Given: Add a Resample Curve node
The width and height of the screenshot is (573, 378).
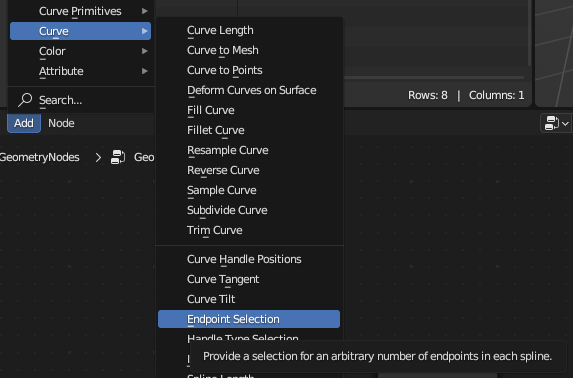Looking at the screenshot, I should tap(249, 150).
